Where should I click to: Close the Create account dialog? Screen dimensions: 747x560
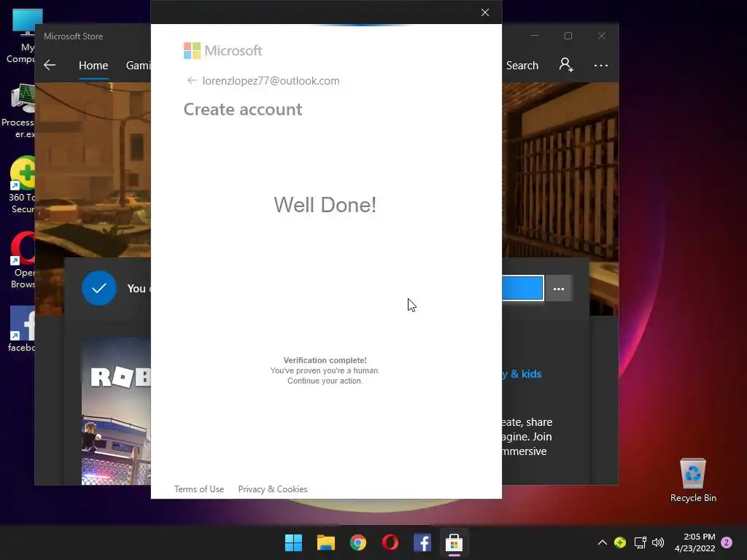point(485,12)
